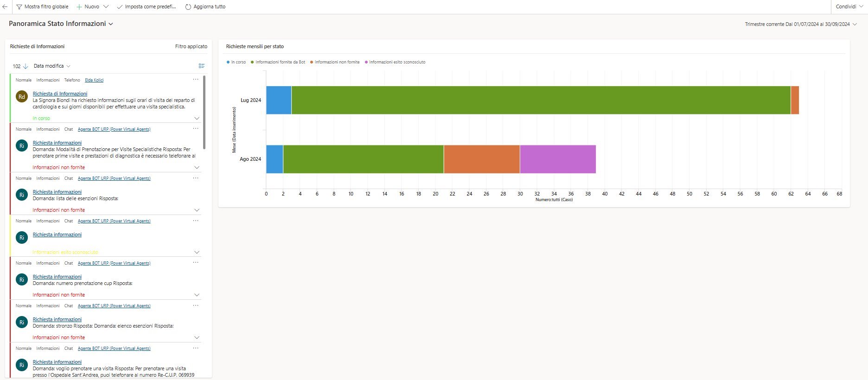Toggle the list view layout icon

(201, 66)
